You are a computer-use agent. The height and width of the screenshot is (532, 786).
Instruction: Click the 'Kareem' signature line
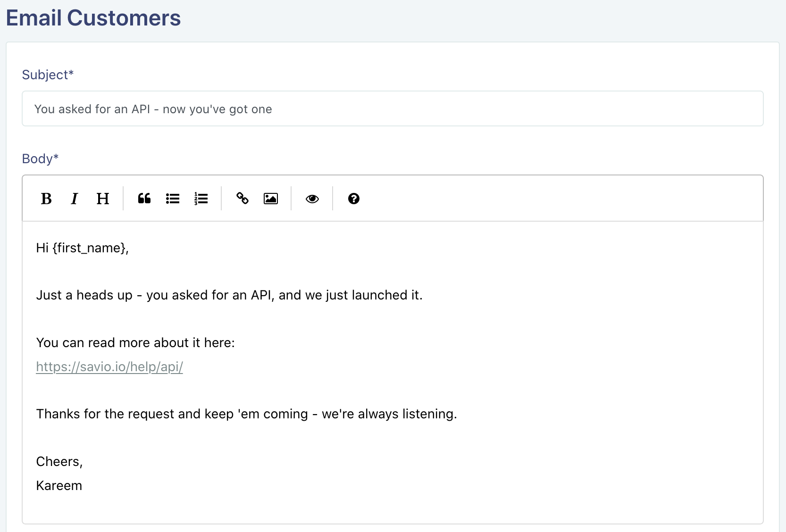click(x=59, y=485)
